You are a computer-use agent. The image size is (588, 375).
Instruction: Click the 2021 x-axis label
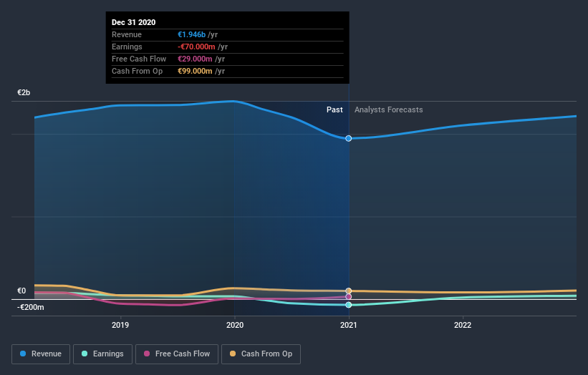348,325
